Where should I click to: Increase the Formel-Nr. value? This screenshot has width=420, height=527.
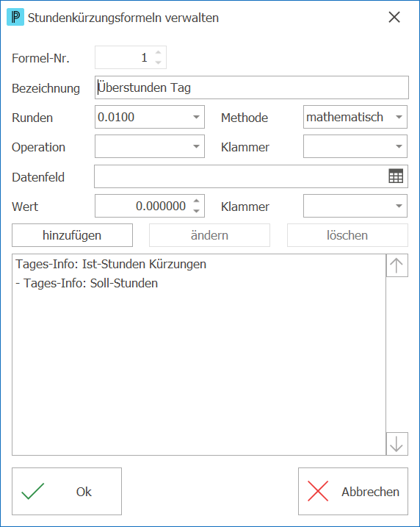click(158, 53)
